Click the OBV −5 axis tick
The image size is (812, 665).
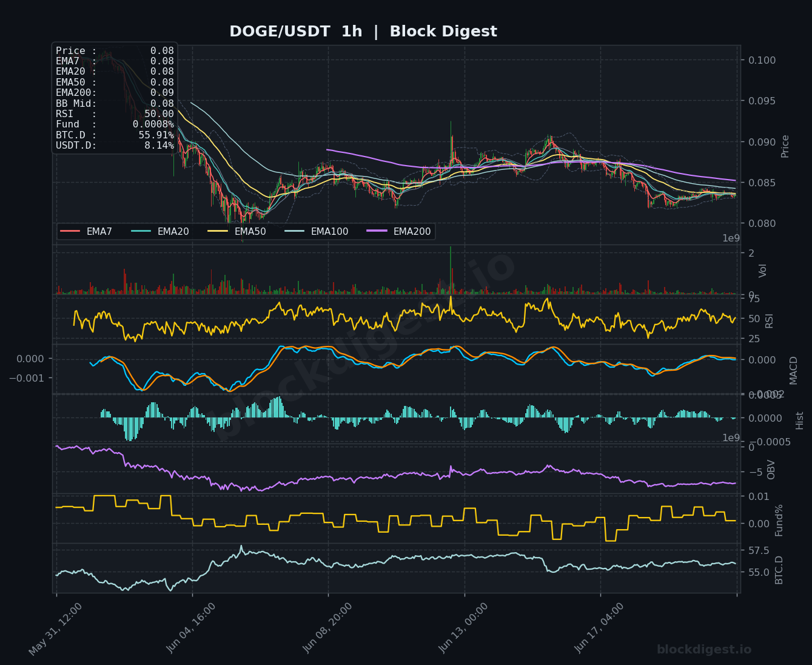[756, 473]
